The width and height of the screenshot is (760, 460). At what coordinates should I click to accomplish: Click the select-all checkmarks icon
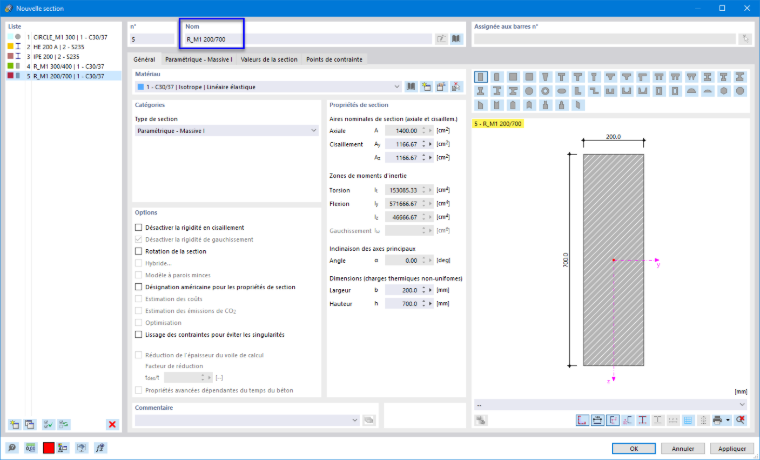point(48,425)
